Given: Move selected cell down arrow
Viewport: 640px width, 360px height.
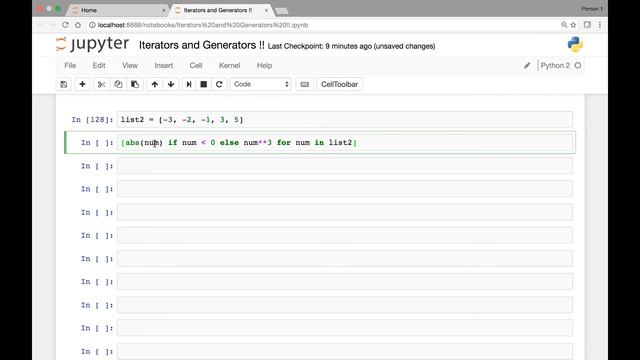Looking at the screenshot, I should [x=171, y=84].
